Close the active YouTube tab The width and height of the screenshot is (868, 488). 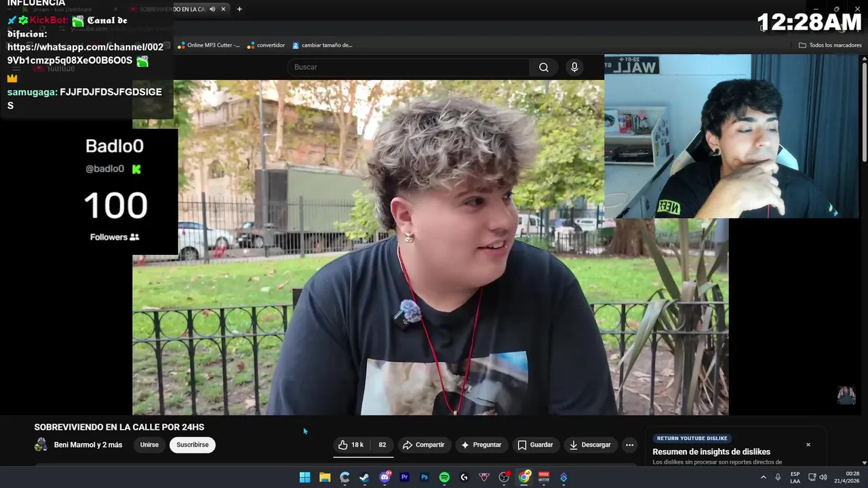coord(223,9)
